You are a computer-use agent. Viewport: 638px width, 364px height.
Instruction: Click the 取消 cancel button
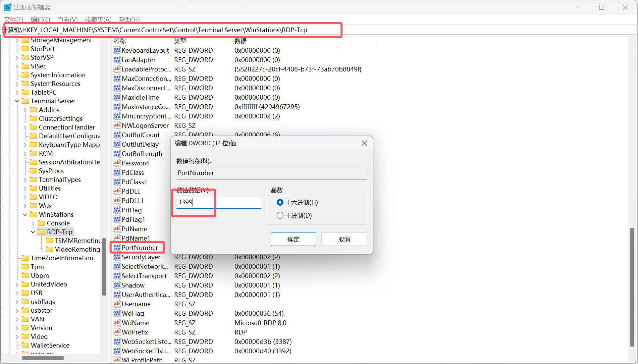[x=344, y=239]
